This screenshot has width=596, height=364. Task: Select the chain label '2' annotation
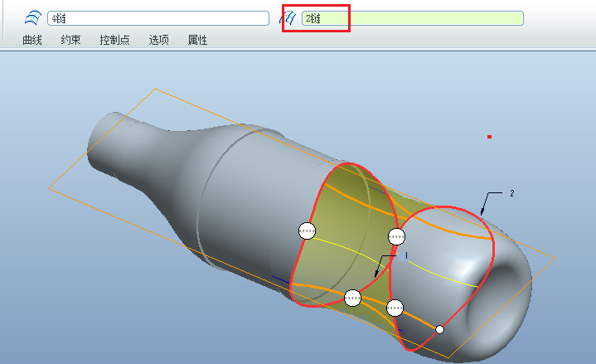pos(512,193)
